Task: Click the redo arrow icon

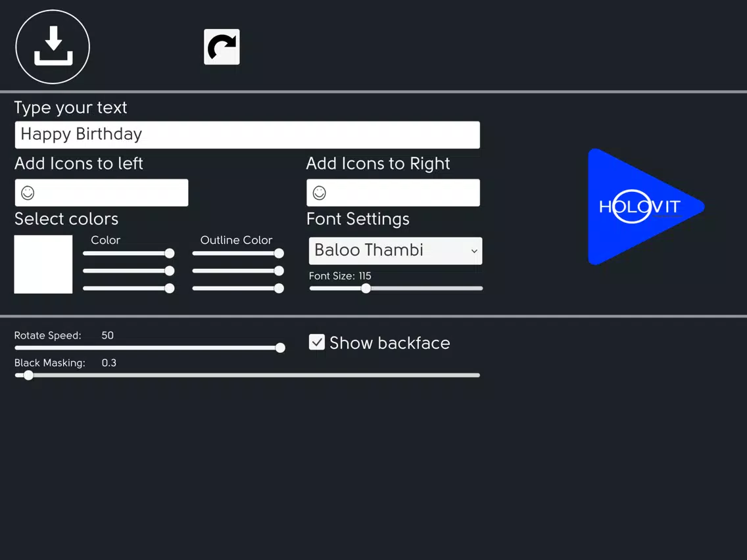Action: [222, 47]
